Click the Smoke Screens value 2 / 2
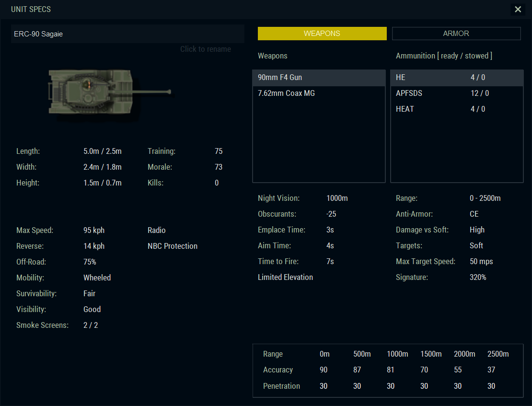532x406 pixels. [91, 325]
